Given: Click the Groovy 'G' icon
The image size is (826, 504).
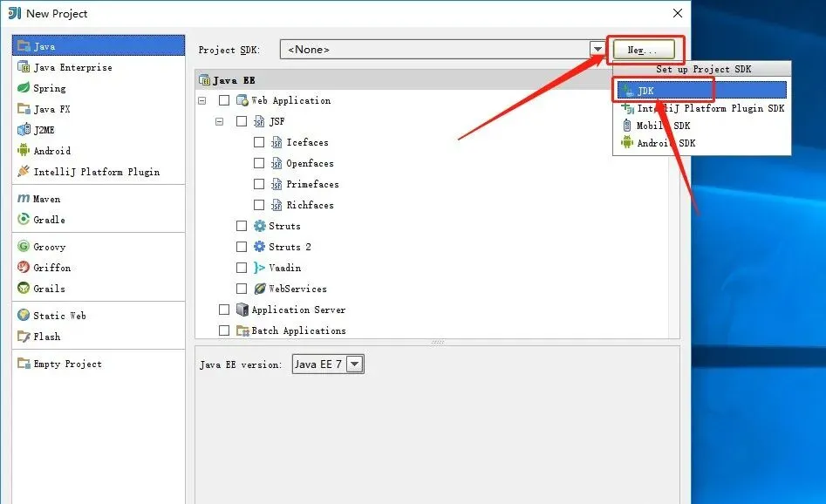Looking at the screenshot, I should [24, 247].
